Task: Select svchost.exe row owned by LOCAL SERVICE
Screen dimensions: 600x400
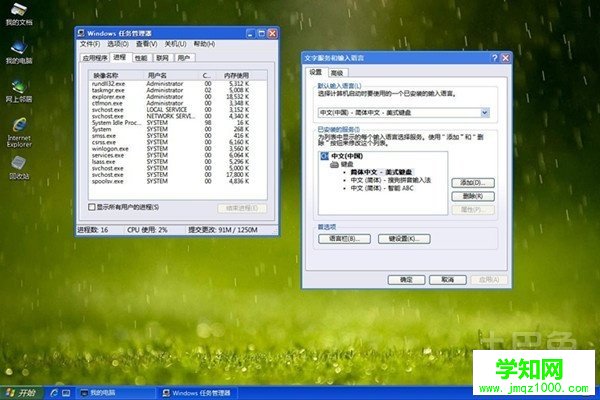Action: (170, 109)
